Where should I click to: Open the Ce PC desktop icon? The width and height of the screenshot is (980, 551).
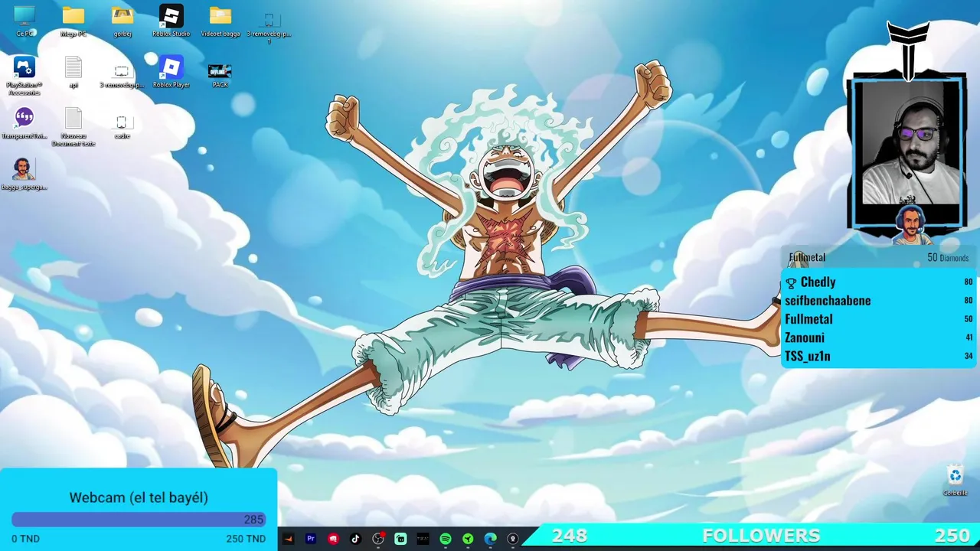click(x=24, y=21)
